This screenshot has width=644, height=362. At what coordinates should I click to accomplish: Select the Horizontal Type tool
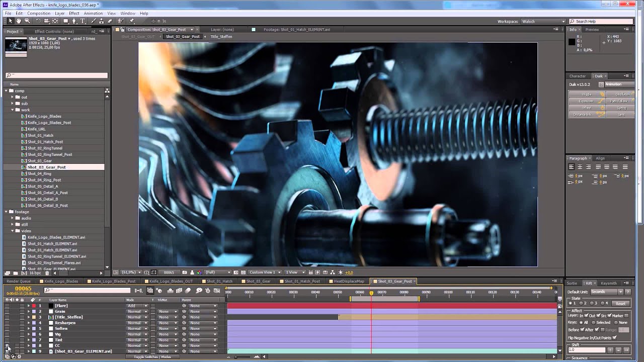[x=83, y=21]
